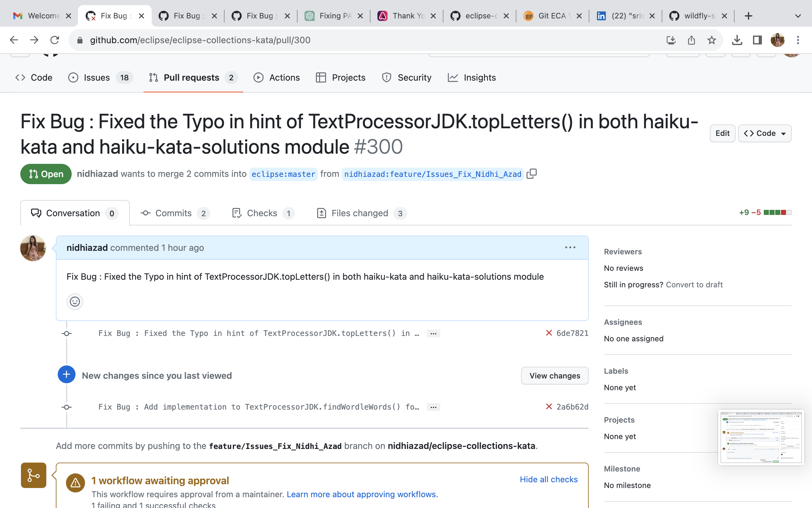This screenshot has height=508, width=812.
Task: Open the repository Code tab
Action: pyautogui.click(x=34, y=77)
